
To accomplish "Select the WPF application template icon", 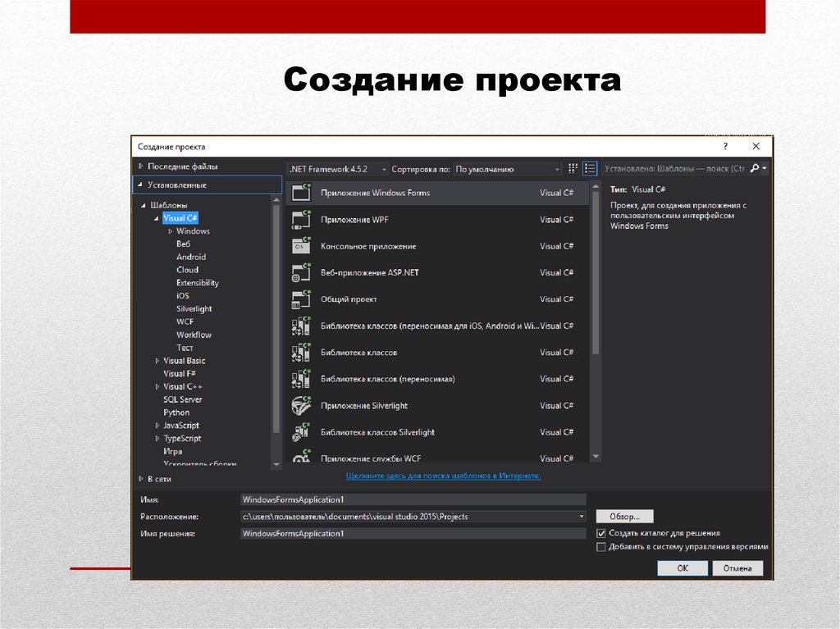I will pyautogui.click(x=301, y=219).
